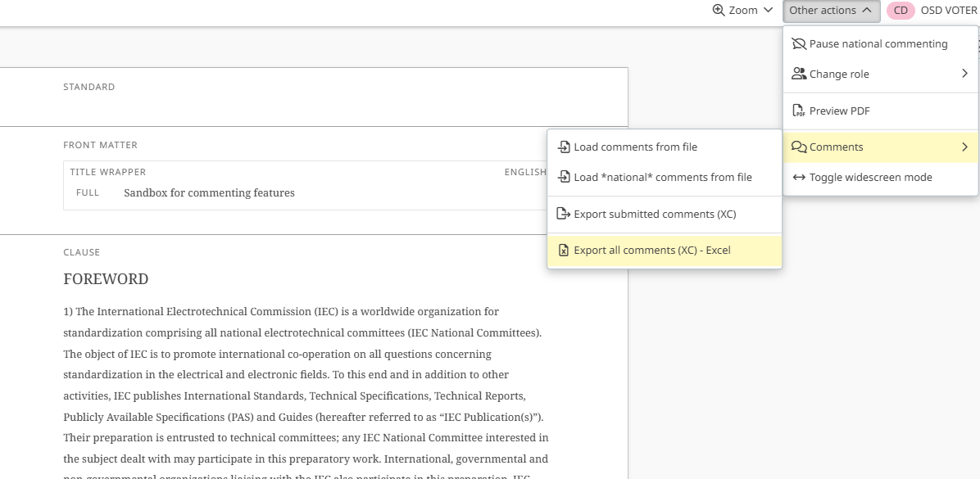
Task: Click the pink CD user badge
Action: [x=901, y=11]
